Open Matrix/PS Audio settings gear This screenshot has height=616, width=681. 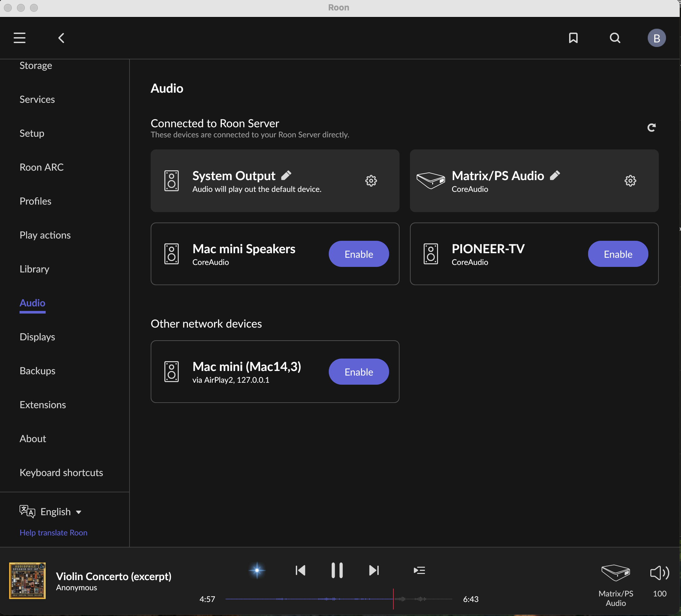(x=630, y=181)
